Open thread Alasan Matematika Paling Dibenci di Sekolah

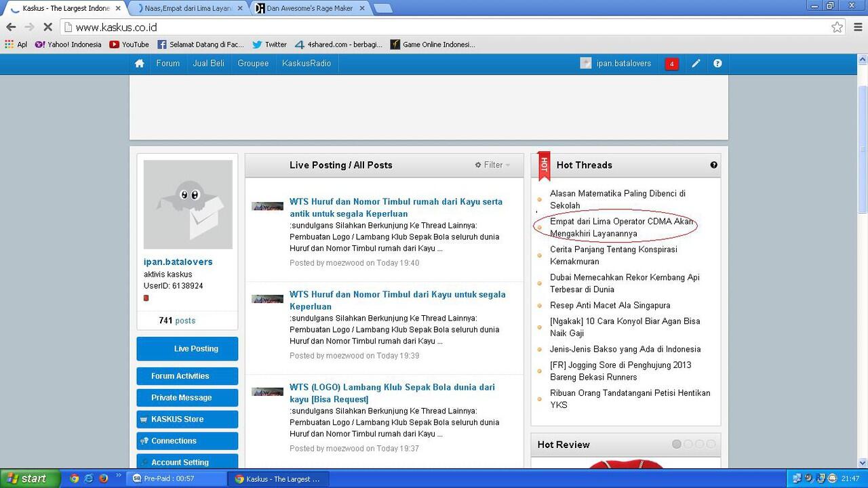(618, 199)
